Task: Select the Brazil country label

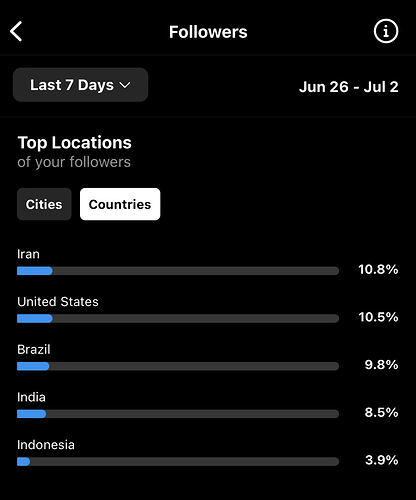Action: pyautogui.click(x=34, y=349)
